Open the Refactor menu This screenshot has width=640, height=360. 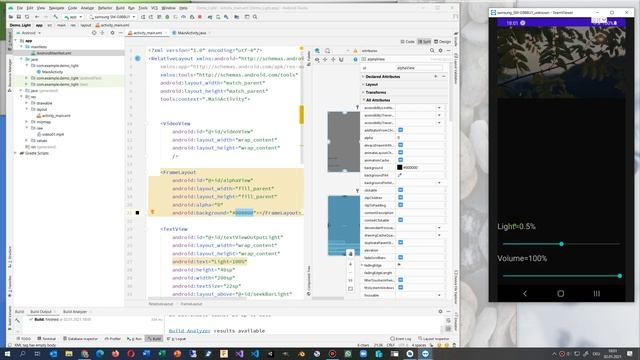click(105, 8)
